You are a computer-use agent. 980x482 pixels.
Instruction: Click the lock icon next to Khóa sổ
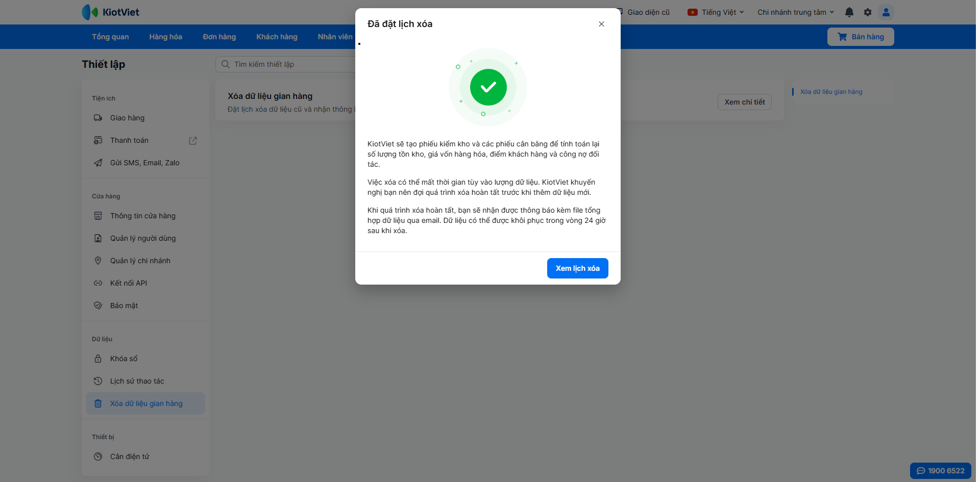98,359
